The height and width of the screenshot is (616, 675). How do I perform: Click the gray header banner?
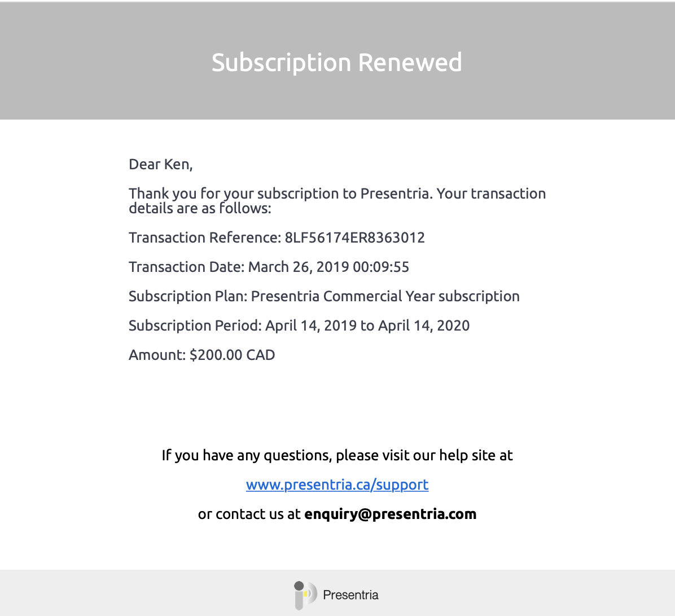click(337, 61)
